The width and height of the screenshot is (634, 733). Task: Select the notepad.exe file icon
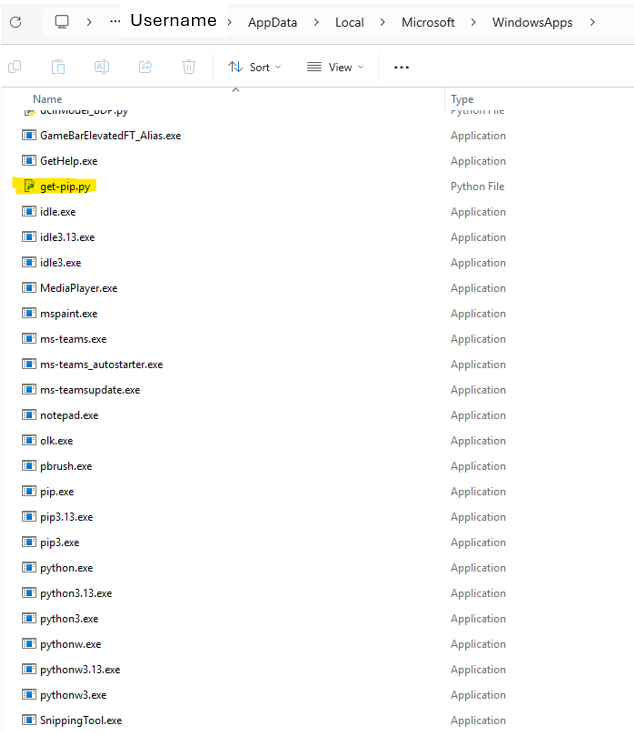point(29,415)
